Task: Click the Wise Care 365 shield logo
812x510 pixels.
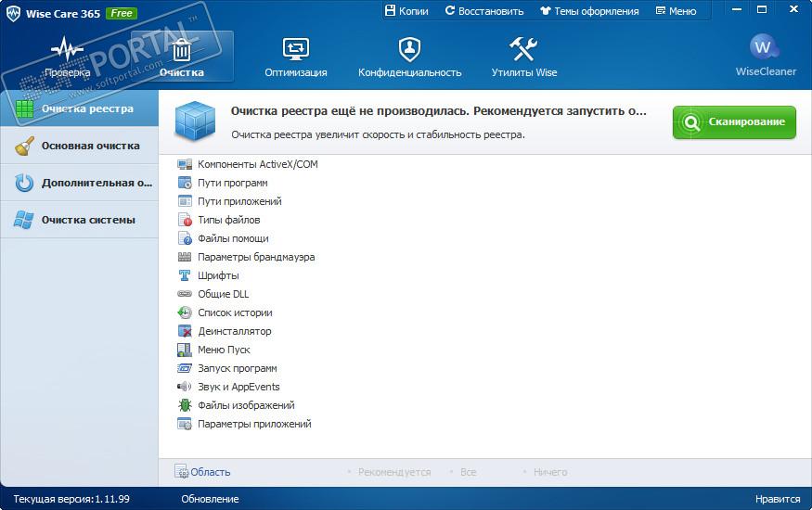Action: pyautogui.click(x=13, y=14)
